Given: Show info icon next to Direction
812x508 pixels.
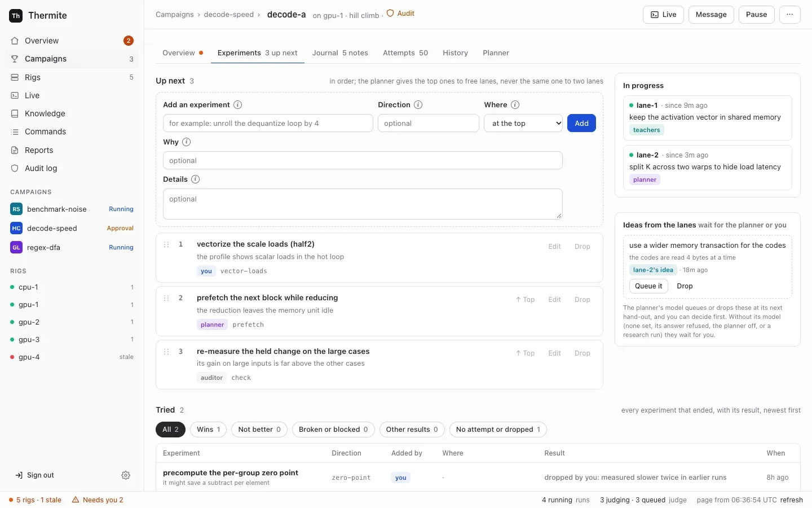Looking at the screenshot, I should coord(418,104).
